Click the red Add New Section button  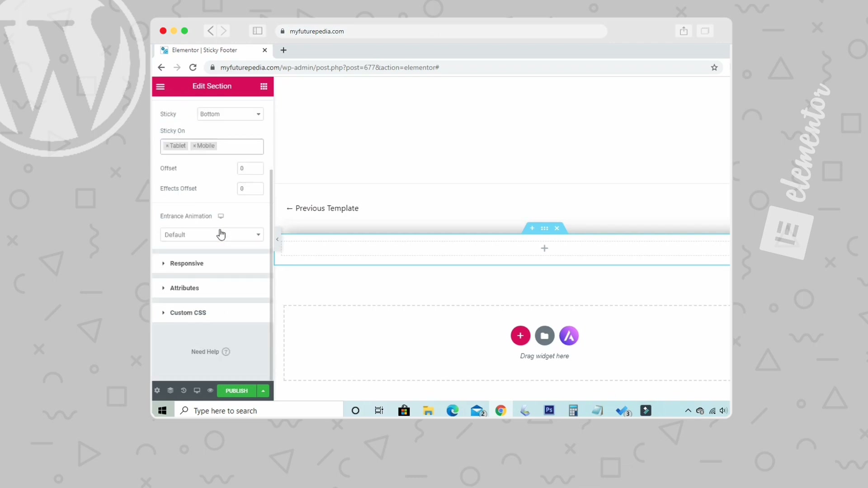click(x=520, y=336)
